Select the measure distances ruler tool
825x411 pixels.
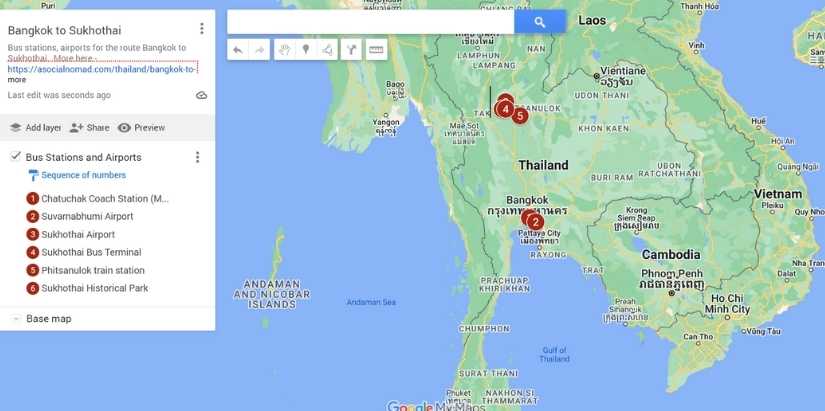point(376,50)
